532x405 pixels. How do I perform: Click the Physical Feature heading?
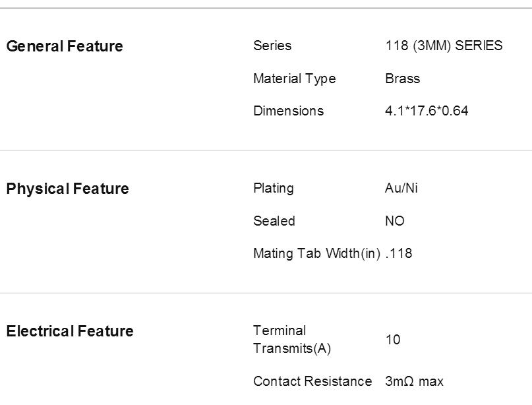tap(67, 189)
